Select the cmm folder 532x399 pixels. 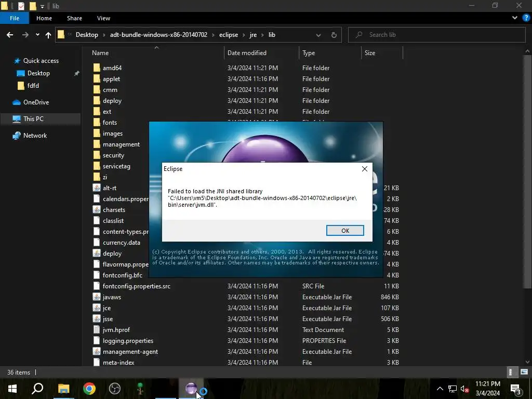pos(110,90)
